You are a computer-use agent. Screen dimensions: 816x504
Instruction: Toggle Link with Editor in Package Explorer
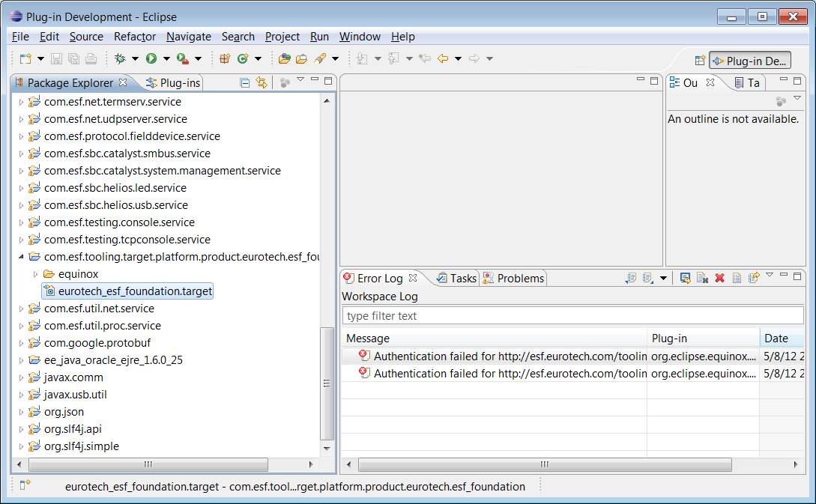point(262,82)
